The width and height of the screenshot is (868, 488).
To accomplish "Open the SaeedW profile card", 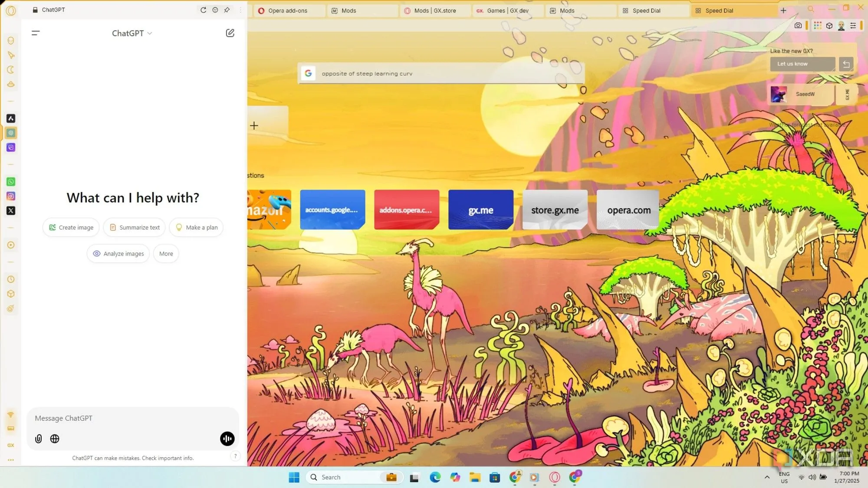I will pos(802,94).
